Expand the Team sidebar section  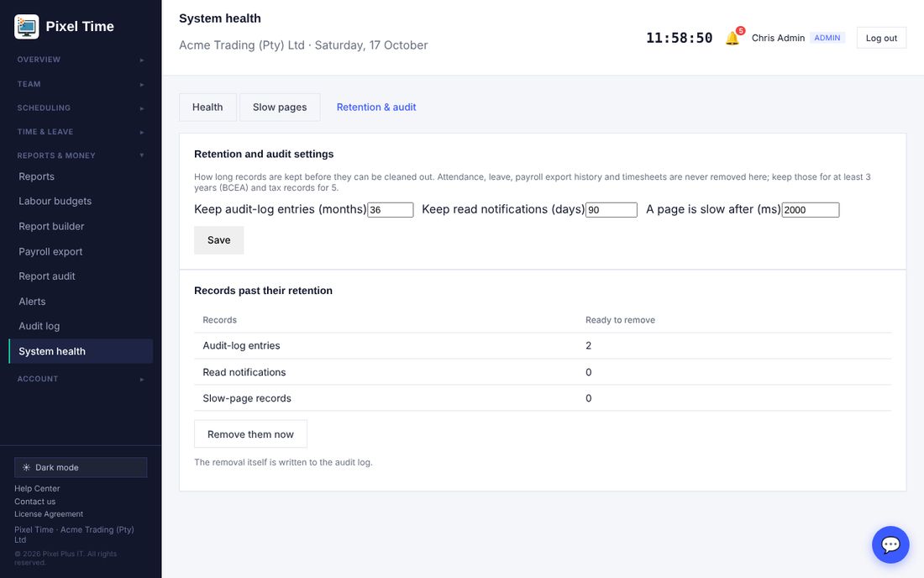[x=81, y=84]
